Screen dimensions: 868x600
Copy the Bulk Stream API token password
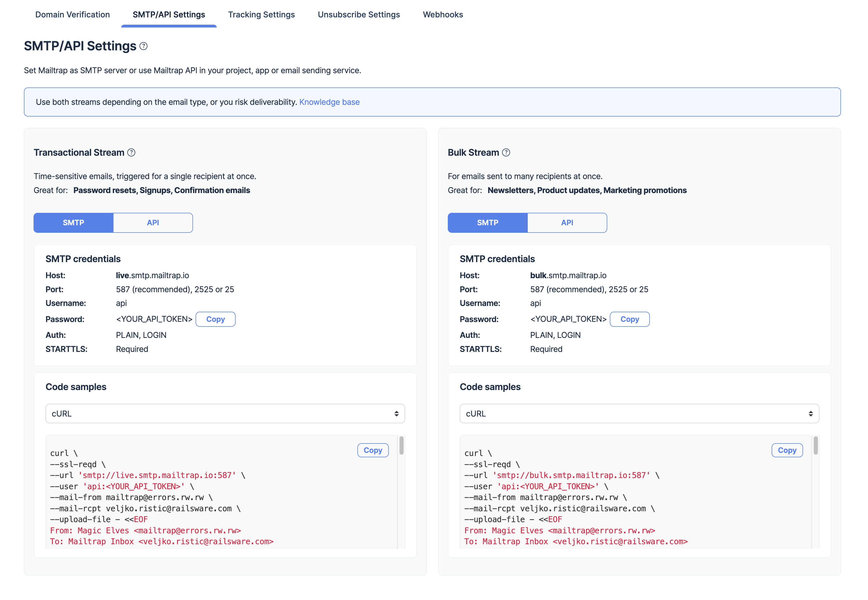[630, 319]
